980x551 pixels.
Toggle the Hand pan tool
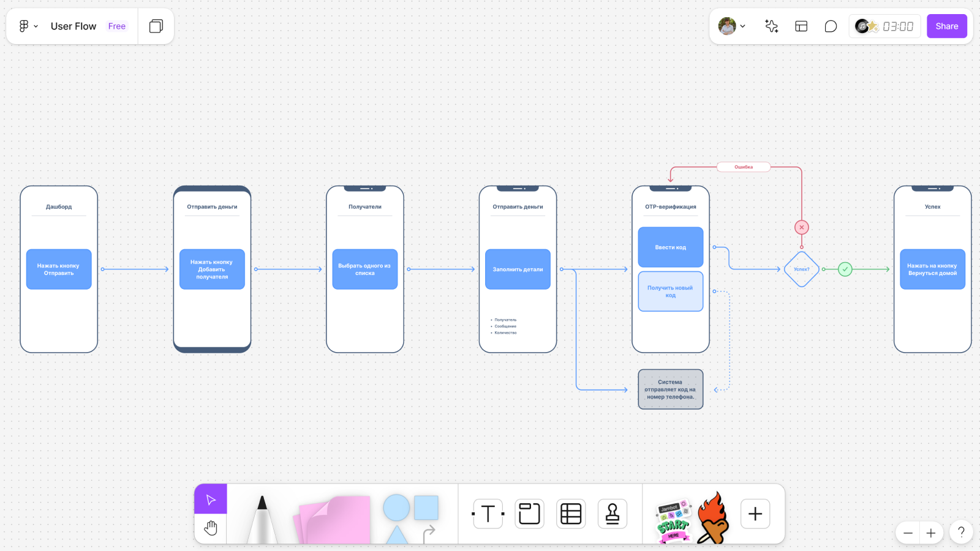click(211, 527)
